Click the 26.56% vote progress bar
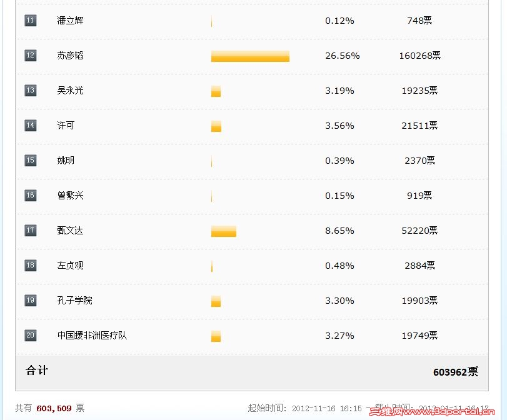 (250, 56)
